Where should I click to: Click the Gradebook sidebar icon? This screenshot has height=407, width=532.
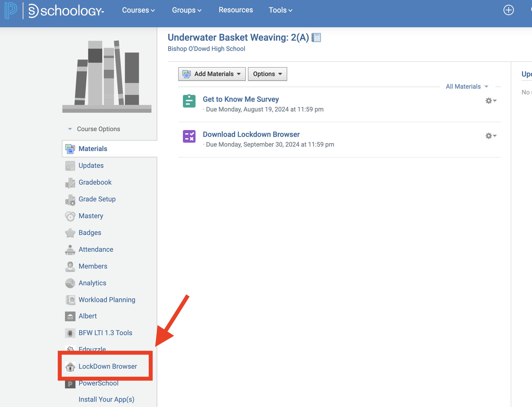(70, 183)
